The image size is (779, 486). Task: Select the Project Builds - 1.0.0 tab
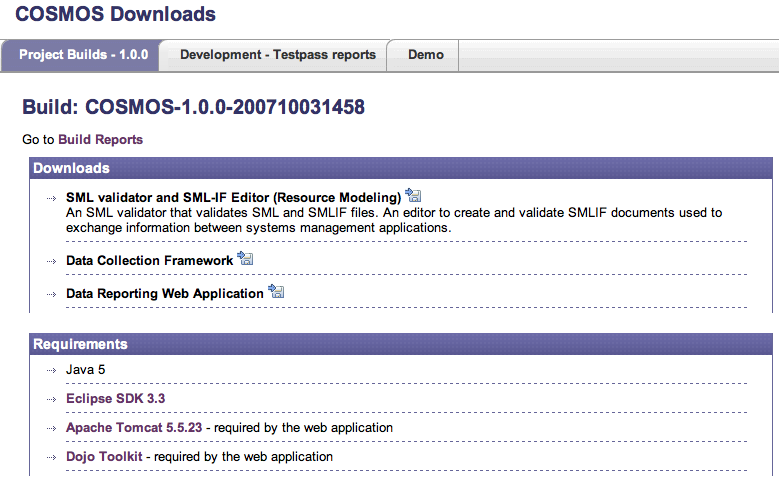81,55
